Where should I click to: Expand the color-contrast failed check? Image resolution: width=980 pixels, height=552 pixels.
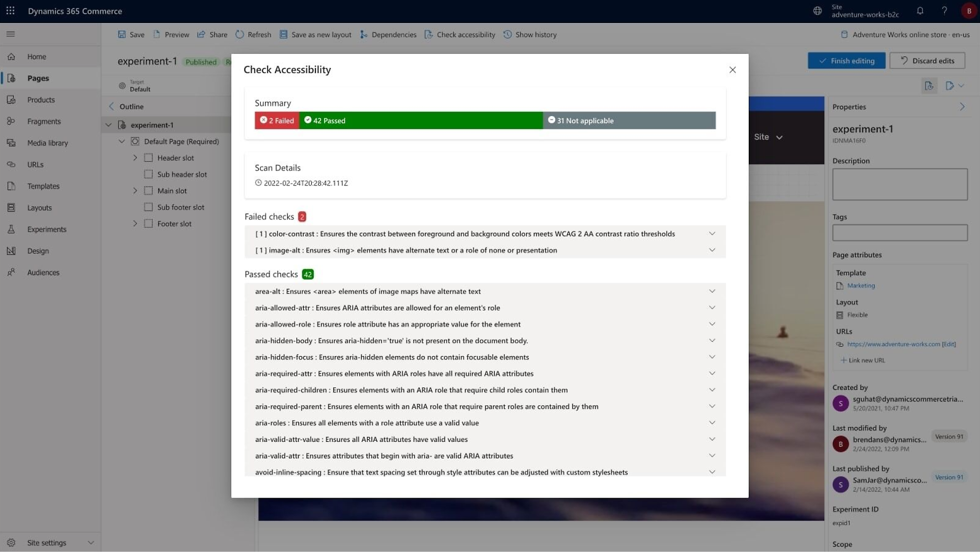click(x=711, y=234)
